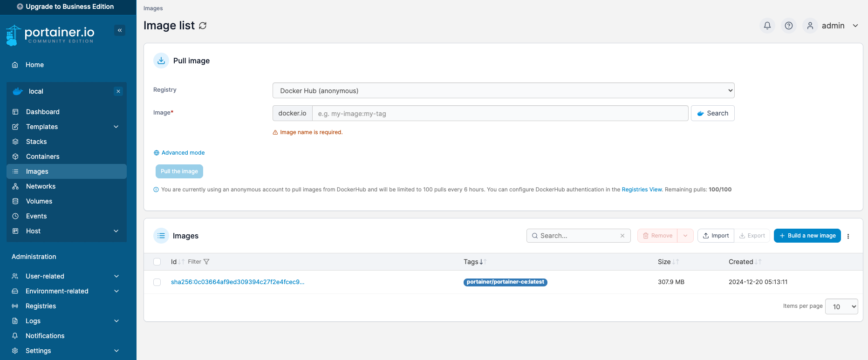Open the Registries View link
Screen dimensions: 868x360
coord(642,190)
